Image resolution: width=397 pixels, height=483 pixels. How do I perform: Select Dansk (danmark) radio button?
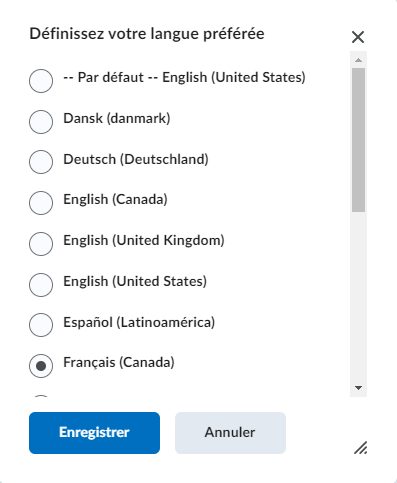coord(41,122)
